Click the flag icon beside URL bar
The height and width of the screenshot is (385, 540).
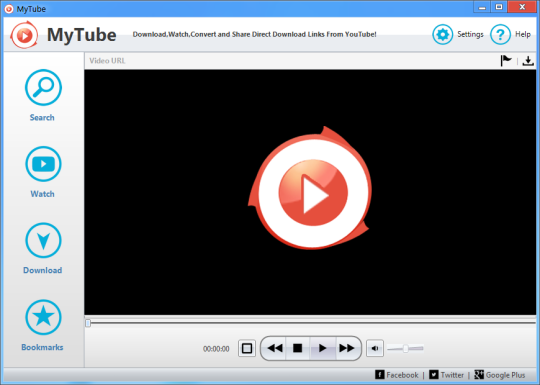[506, 61]
